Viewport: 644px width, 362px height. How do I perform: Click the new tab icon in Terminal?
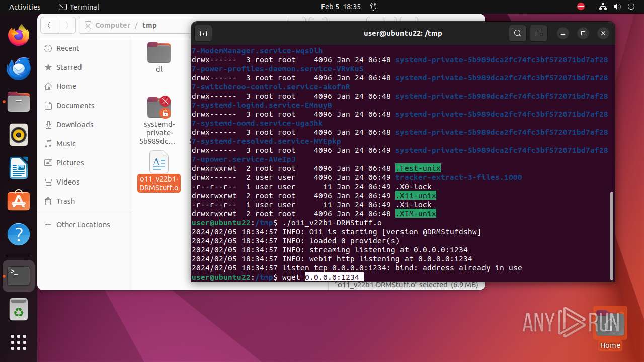point(203,34)
